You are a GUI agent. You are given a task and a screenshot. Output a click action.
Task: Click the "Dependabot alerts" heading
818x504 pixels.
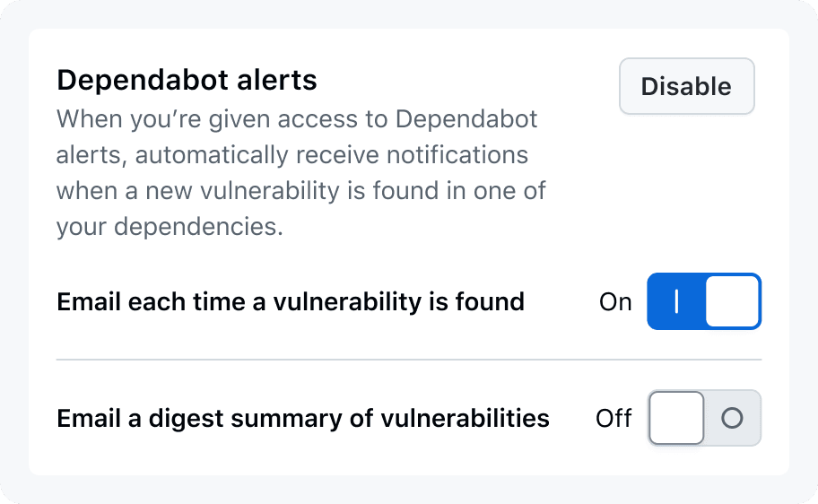coord(187,81)
